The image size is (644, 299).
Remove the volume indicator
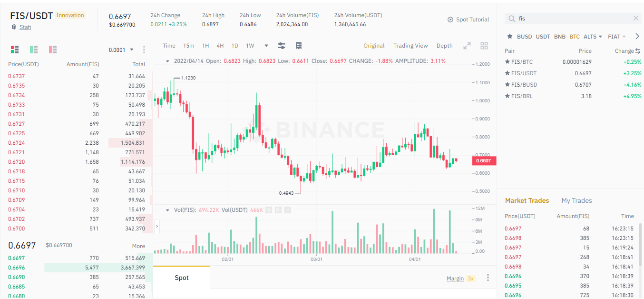click(x=287, y=210)
